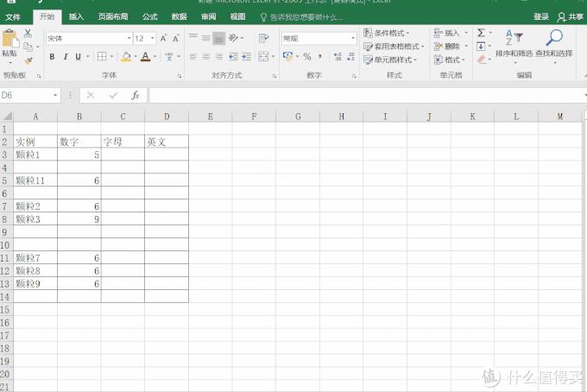587x392 pixels.
Task: Click the decrease indent icon
Action: point(233,56)
